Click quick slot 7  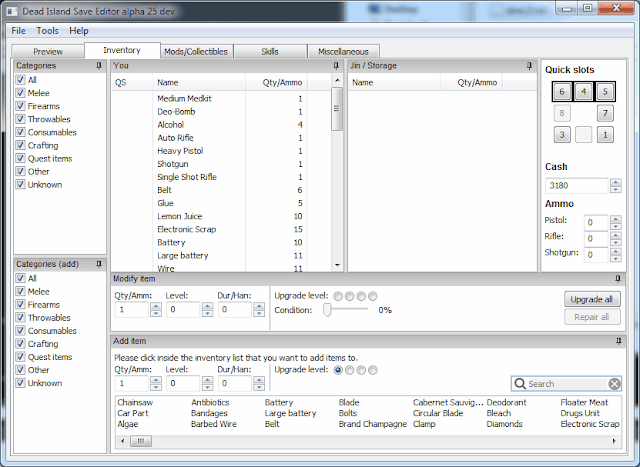(x=605, y=113)
